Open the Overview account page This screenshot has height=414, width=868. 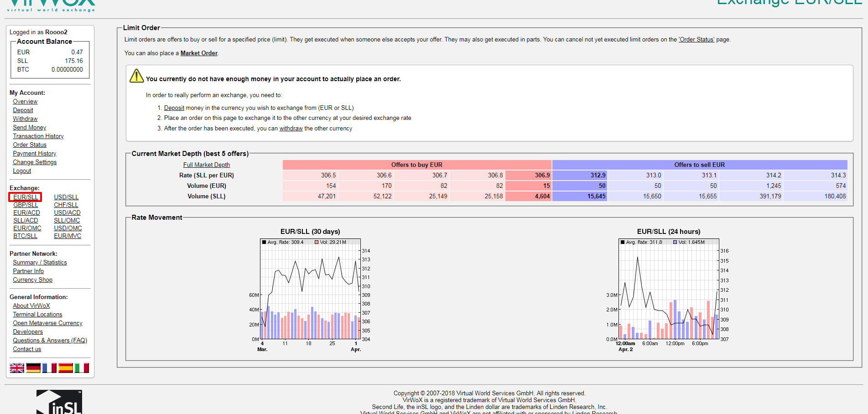[25, 102]
